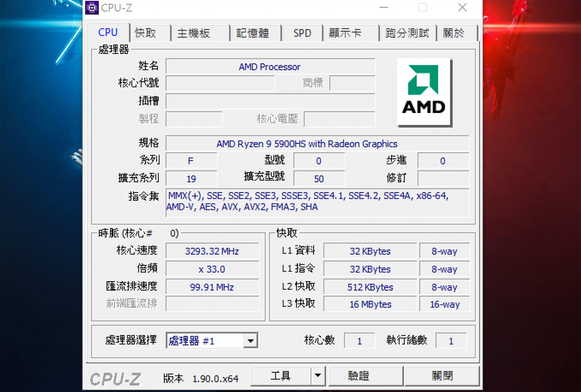The width and height of the screenshot is (581, 392).
Task: Click the 工具 button
Action: coord(281,376)
